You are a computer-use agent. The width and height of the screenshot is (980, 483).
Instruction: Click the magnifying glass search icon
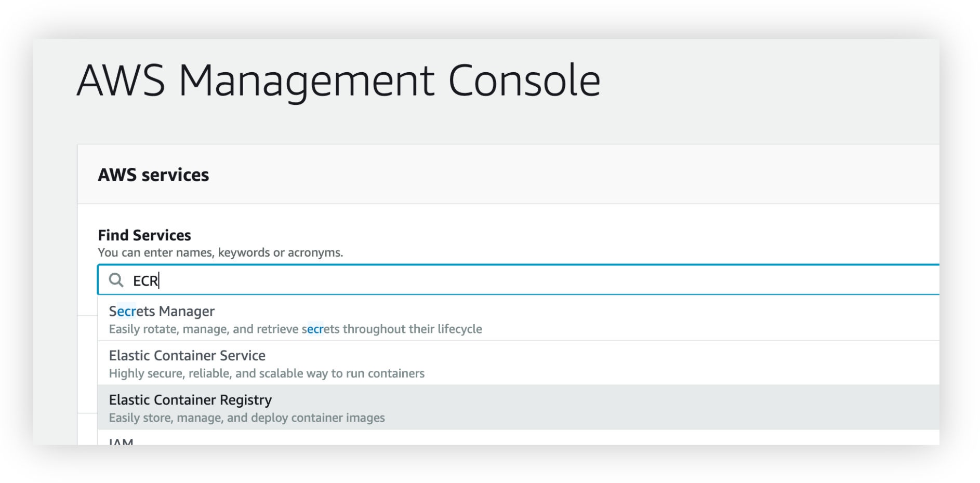pyautogui.click(x=116, y=280)
